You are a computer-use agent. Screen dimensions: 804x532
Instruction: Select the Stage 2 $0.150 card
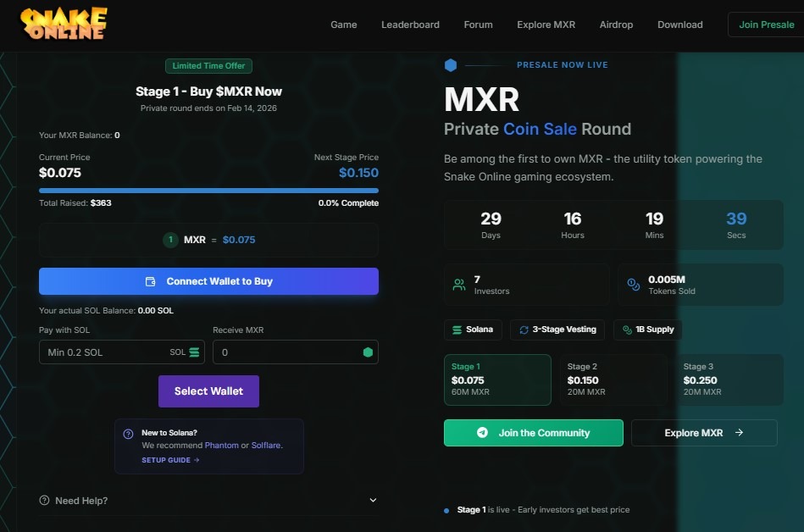[x=613, y=380]
